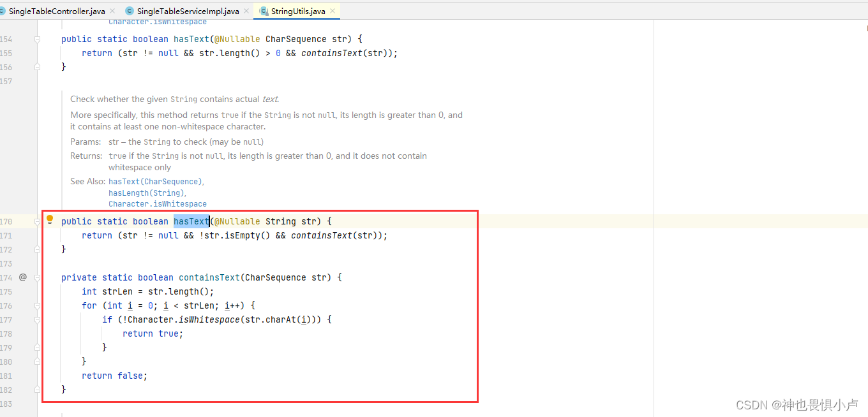The image size is (868, 417).
Task: Close the SingleTableController.java tab
Action: 112,11
